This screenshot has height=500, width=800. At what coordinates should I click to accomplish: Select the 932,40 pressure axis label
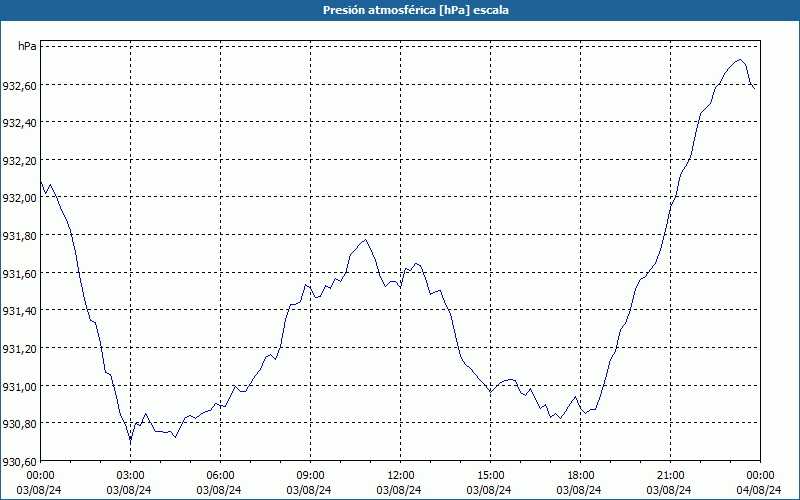pos(19,123)
